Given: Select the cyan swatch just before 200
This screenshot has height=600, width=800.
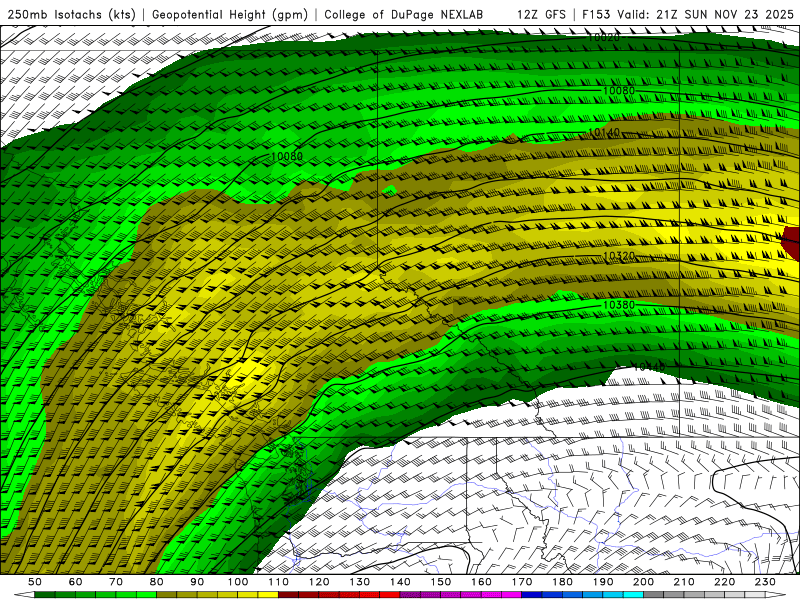Looking at the screenshot, I should click(x=633, y=595).
